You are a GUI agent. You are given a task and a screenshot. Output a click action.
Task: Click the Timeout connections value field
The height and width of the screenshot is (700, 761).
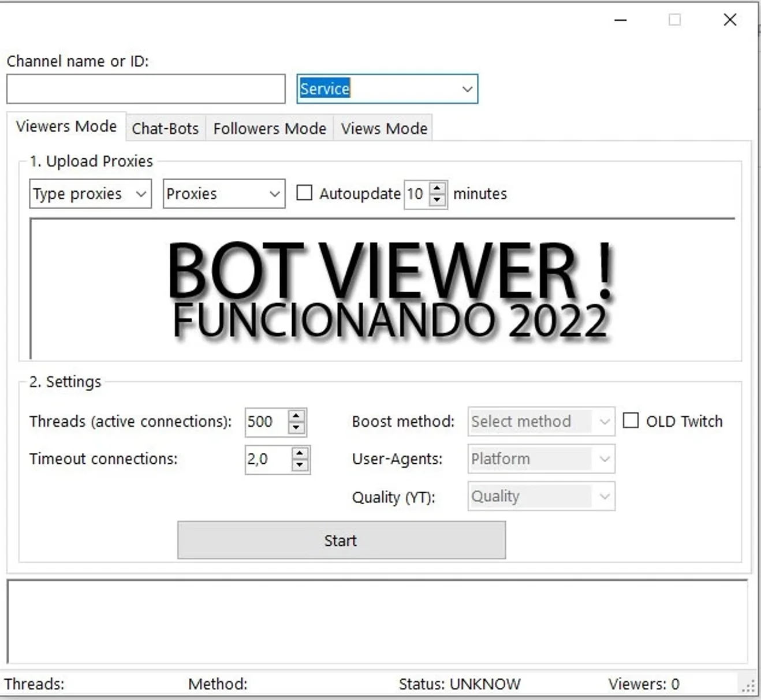click(x=268, y=459)
